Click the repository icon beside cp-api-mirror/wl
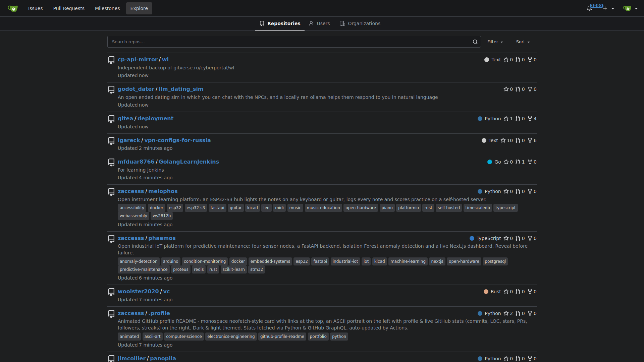Image resolution: width=644 pixels, height=362 pixels. pyautogui.click(x=111, y=60)
